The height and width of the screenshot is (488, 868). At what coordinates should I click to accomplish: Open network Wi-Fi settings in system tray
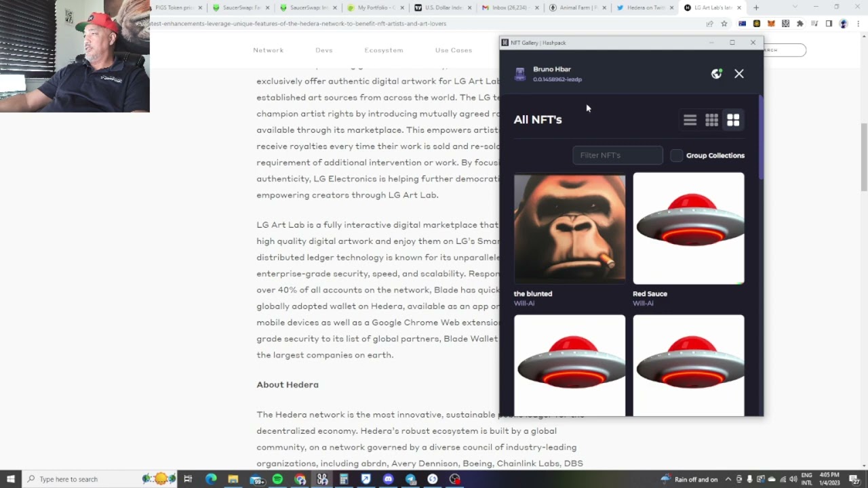point(783,479)
